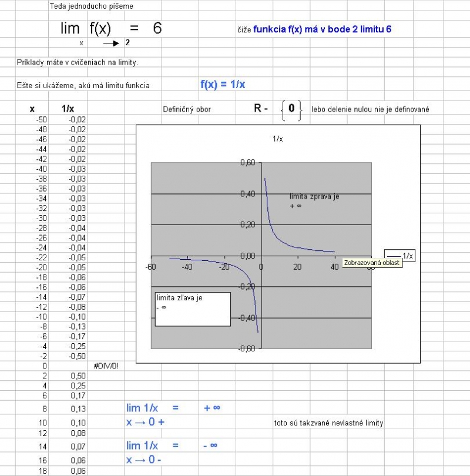This screenshot has width=470, height=476.
Task: Select the "limita zprava je" chart annotation
Action: click(314, 200)
